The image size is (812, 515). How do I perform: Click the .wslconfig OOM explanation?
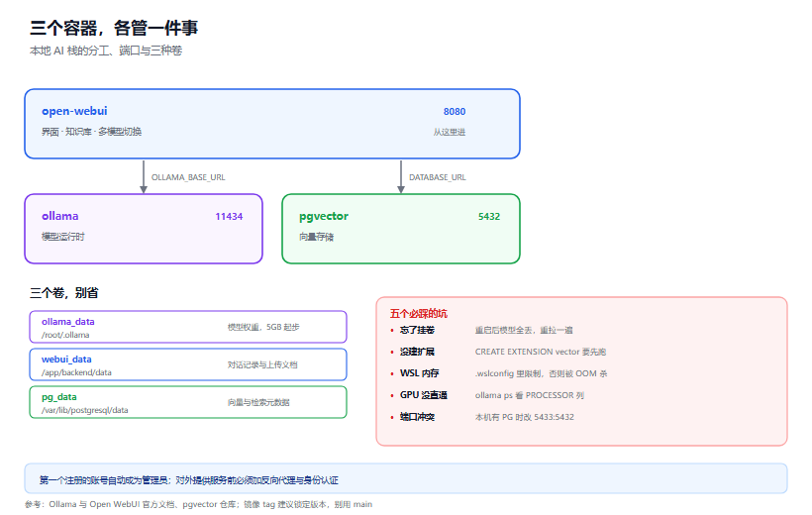[x=541, y=374]
